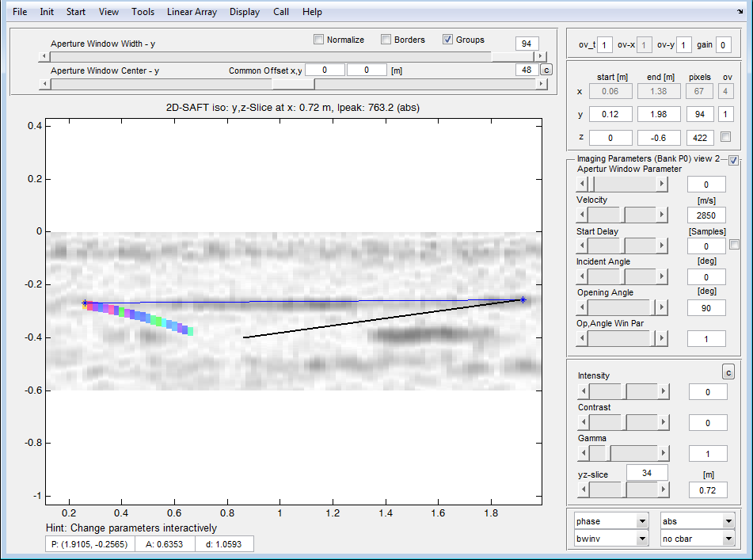Click the Velocity value field showing 2850

pos(706,215)
